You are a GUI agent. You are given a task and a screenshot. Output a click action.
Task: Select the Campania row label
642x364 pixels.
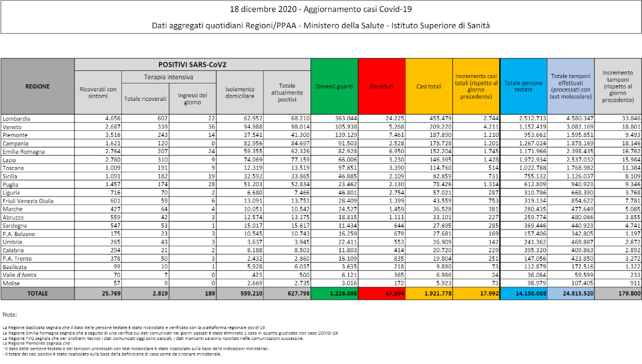coord(16,144)
